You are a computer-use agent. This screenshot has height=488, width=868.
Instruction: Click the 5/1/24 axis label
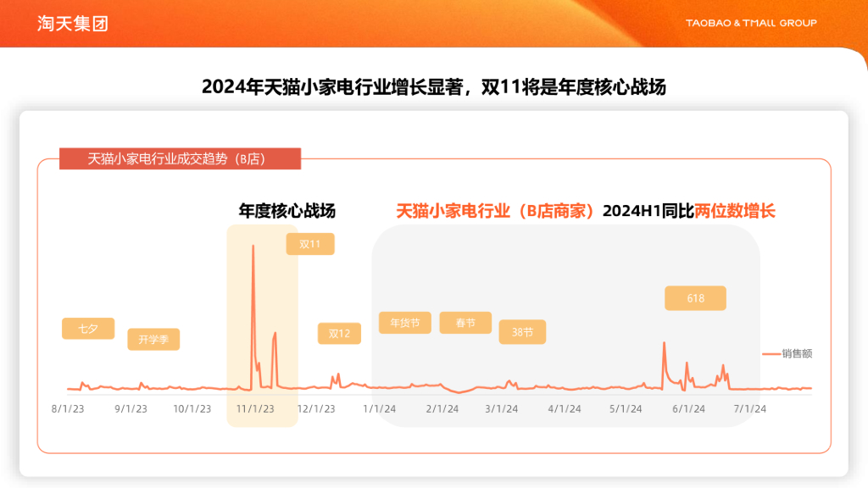(x=626, y=409)
